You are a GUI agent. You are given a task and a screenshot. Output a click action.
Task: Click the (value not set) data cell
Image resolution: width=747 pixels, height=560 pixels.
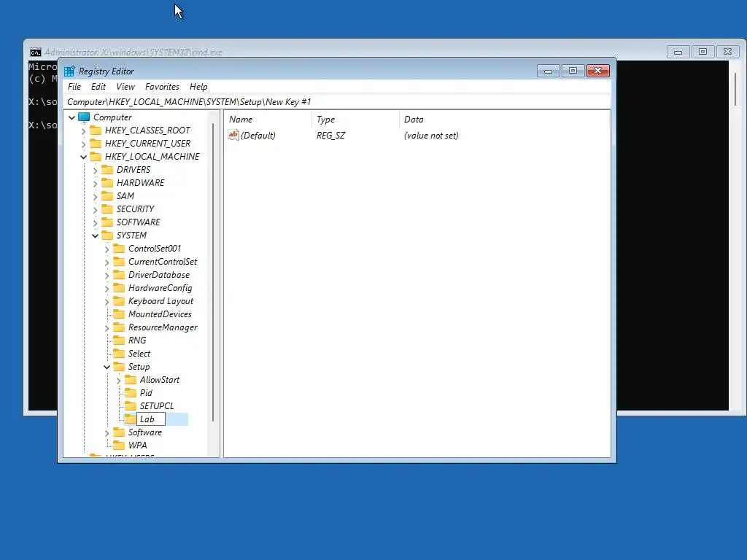(x=431, y=136)
